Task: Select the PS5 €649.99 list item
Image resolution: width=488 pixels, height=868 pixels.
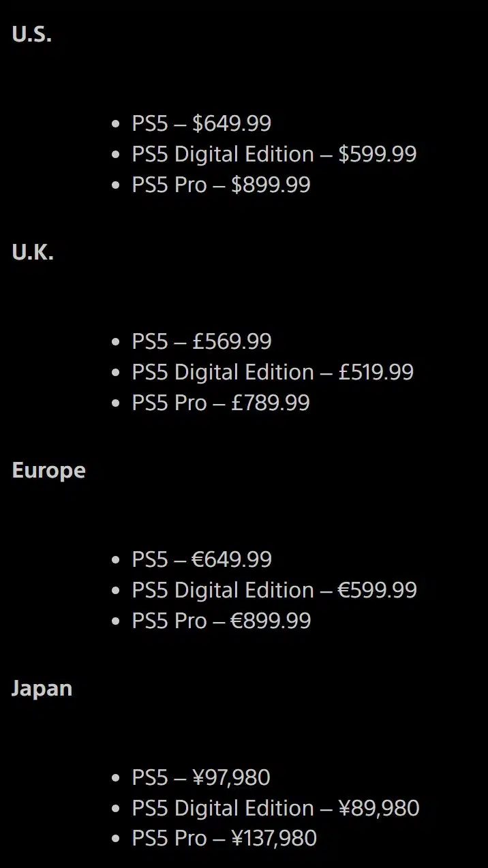Action: (x=202, y=559)
